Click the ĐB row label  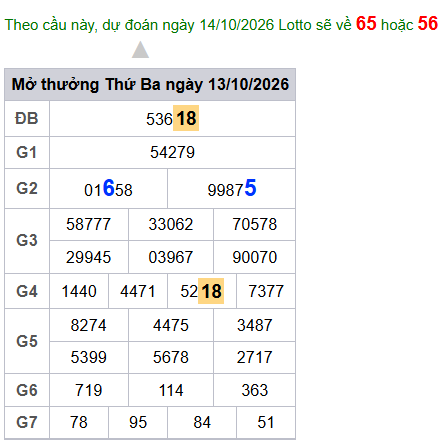tap(27, 119)
